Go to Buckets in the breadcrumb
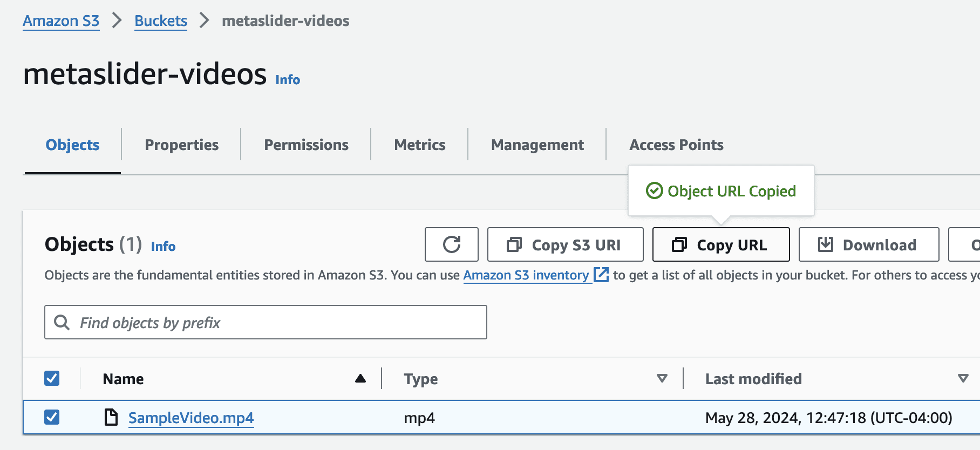Viewport: 980px width, 450px height. click(x=161, y=21)
